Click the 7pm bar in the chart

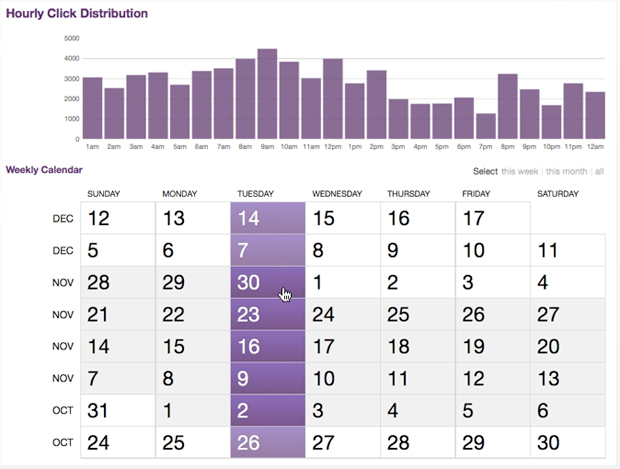486,126
